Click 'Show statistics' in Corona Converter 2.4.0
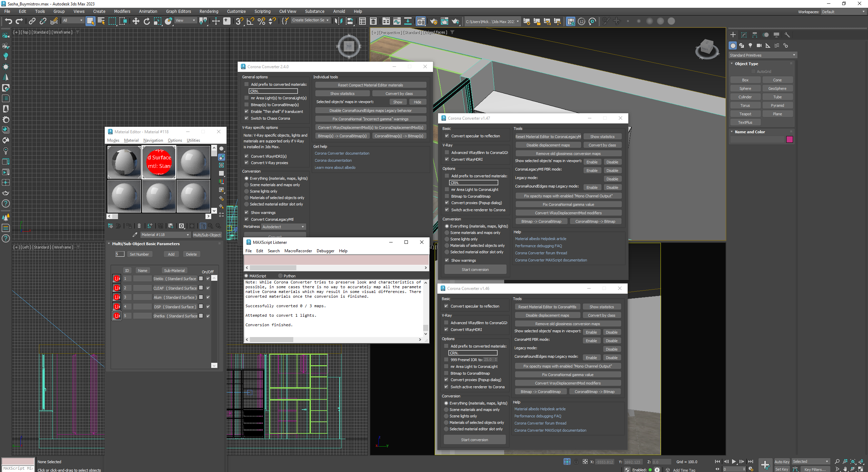Image resolution: width=868 pixels, height=472 pixels. [342, 94]
